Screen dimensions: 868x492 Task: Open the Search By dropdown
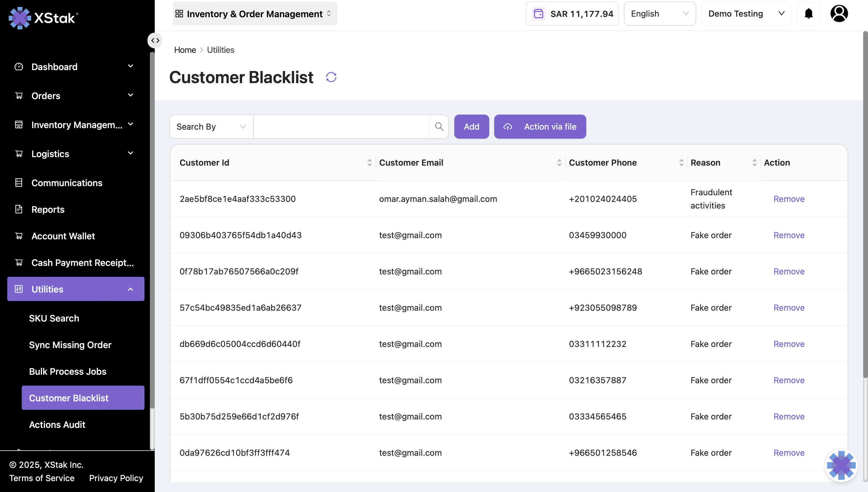[x=211, y=126]
